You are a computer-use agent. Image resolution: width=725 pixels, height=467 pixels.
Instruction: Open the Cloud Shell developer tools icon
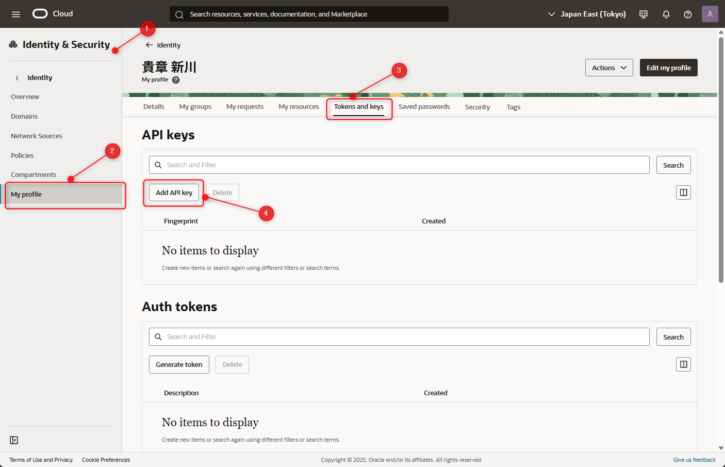643,14
